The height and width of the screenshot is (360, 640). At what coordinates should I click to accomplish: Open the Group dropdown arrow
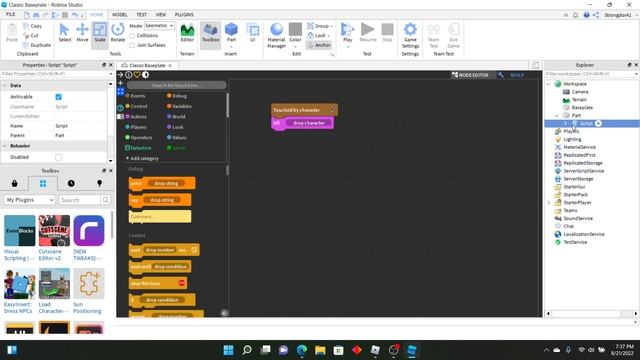point(331,26)
